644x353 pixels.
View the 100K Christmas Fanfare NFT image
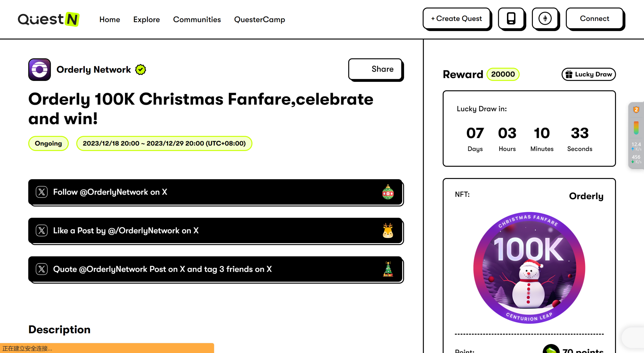click(x=529, y=268)
